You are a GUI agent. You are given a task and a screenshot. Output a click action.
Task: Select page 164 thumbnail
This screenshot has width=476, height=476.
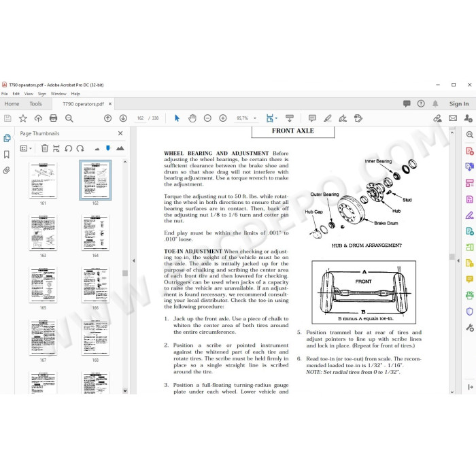coord(95,233)
